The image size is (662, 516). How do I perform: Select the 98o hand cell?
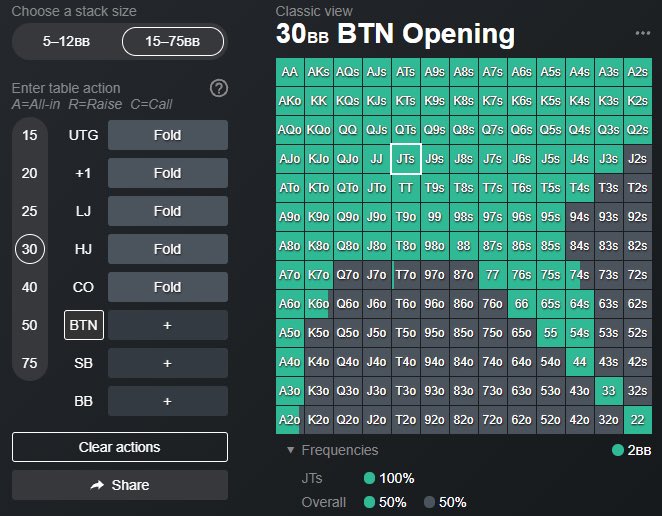434,246
